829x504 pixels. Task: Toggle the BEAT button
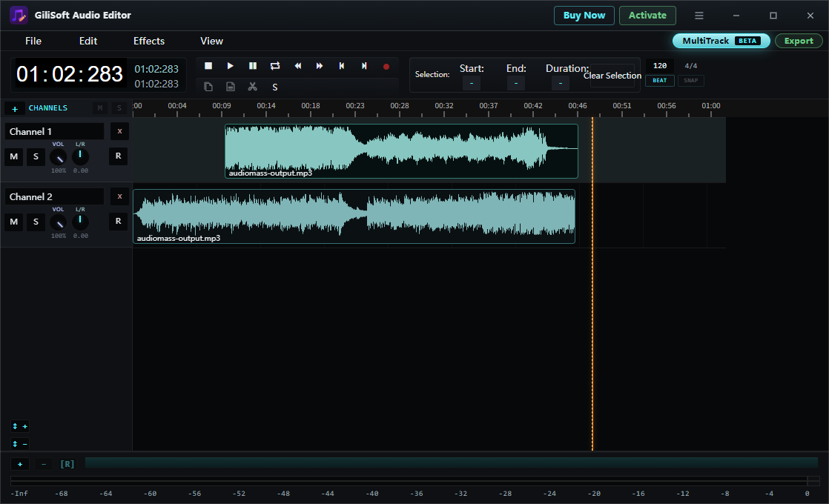[660, 80]
